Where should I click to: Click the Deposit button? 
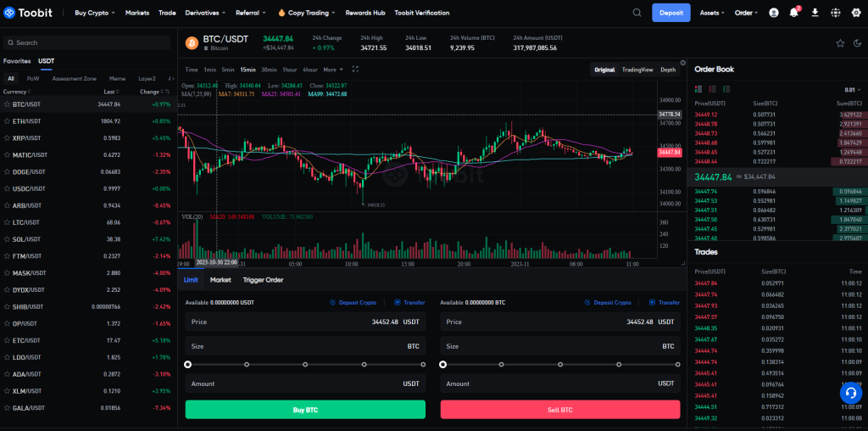pyautogui.click(x=671, y=13)
